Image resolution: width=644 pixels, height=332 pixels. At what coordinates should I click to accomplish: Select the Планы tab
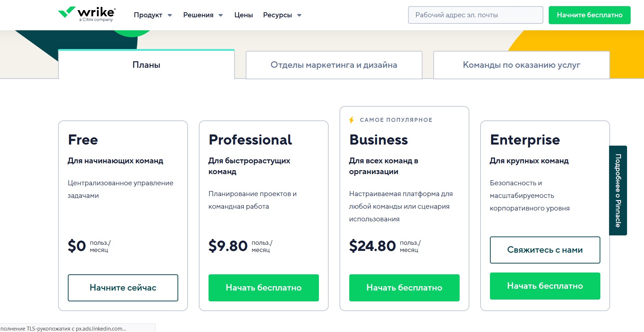146,65
